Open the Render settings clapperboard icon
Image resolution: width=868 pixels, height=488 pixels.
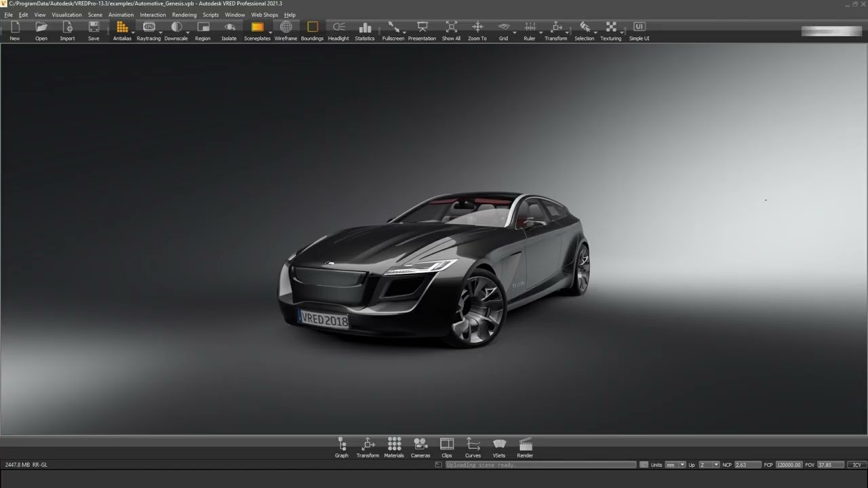coord(525,446)
